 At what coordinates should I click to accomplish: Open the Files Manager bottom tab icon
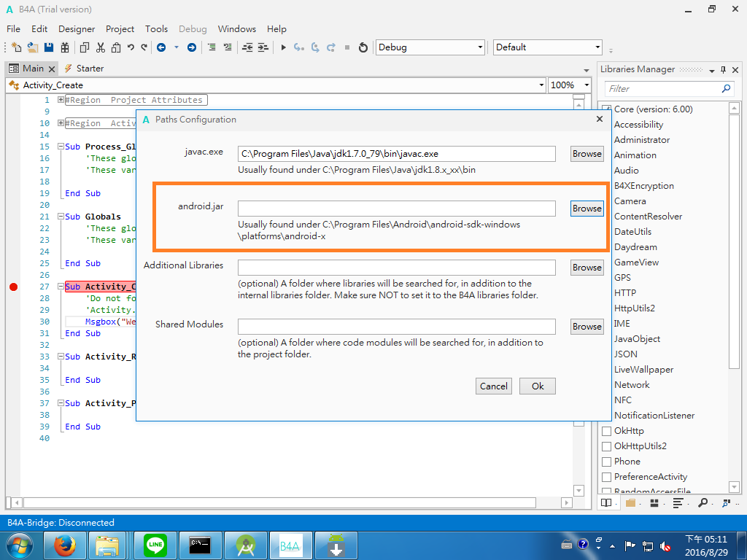631,503
